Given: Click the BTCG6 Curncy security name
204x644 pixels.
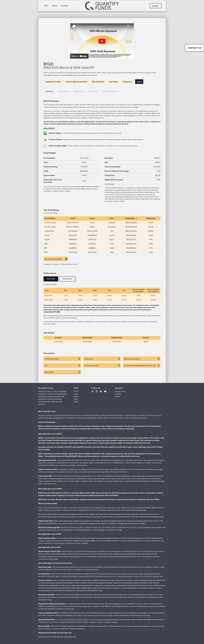Looking at the screenshot, I should pyautogui.click(x=50, y=227).
